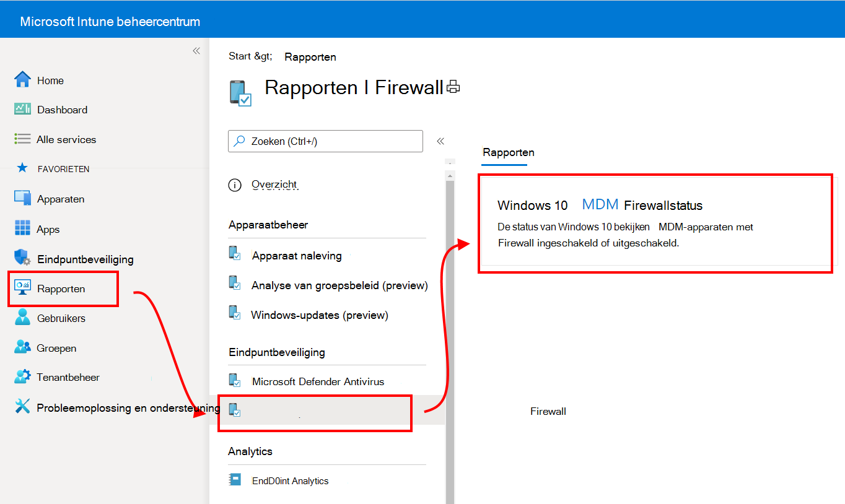
Task: Click the FAVORIETEN label
Action: tap(64, 169)
